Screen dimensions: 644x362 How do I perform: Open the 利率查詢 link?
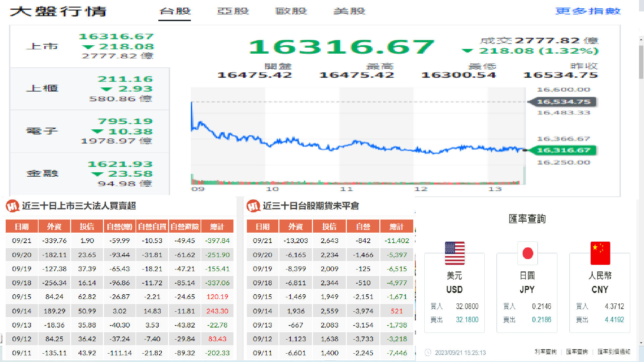(545, 352)
